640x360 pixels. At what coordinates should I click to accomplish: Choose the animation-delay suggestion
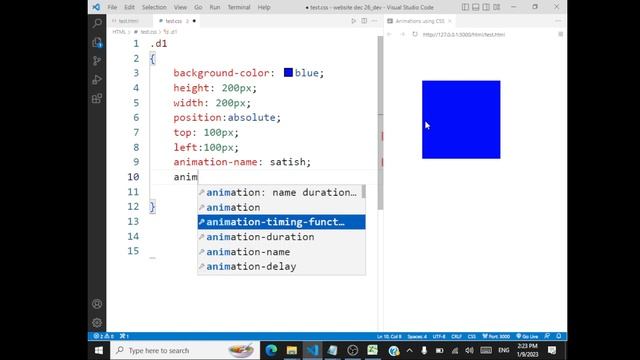pos(282,267)
